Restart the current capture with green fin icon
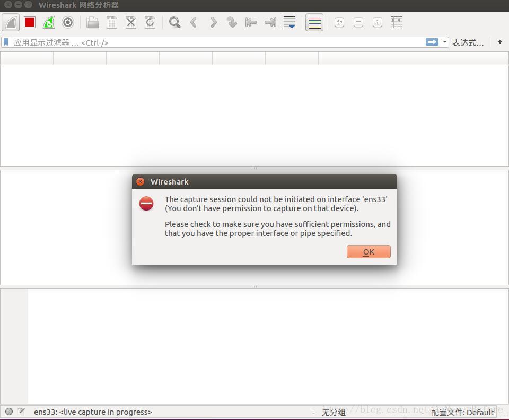Viewport: 509px width, 420px height. pyautogui.click(x=49, y=22)
